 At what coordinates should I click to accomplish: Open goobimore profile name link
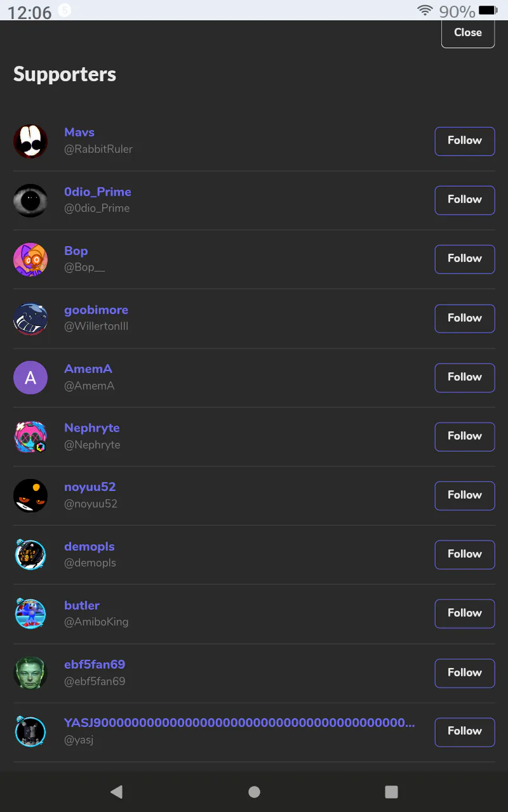point(96,310)
